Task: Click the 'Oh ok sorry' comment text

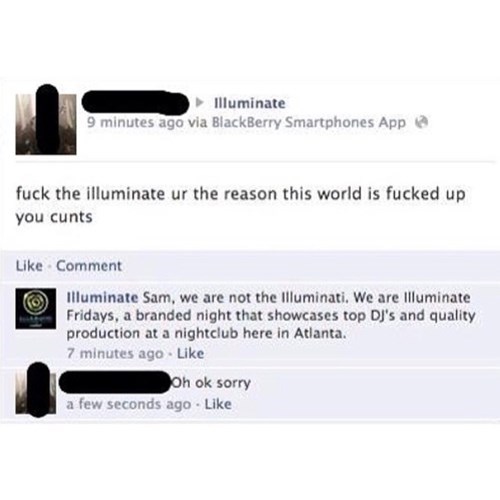Action: [211, 383]
